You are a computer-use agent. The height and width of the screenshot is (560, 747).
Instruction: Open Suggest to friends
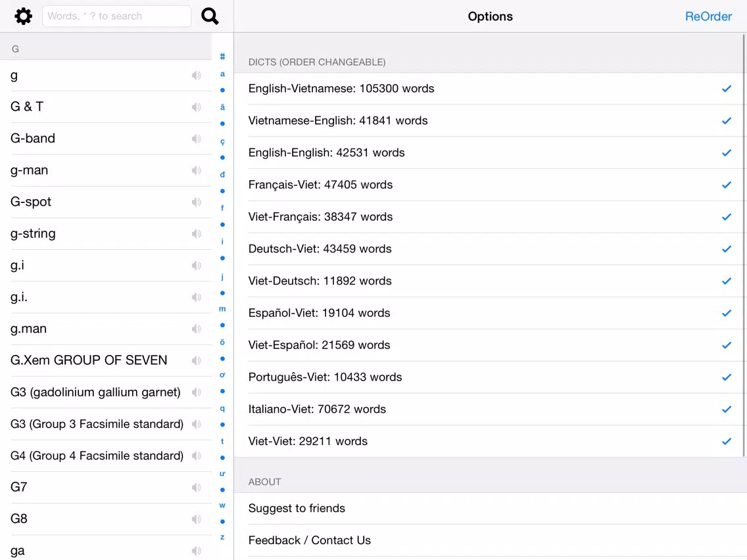pyautogui.click(x=491, y=509)
